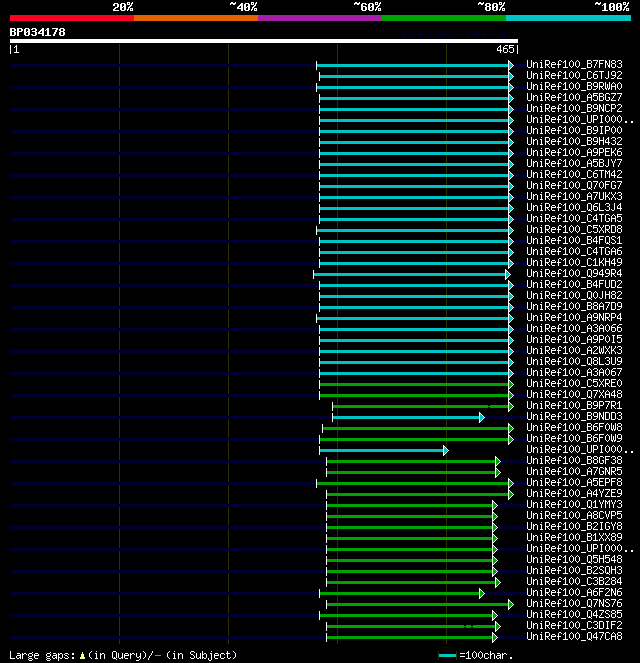This screenshot has width=640, height=663.
Task: Open the UniRef100_B7FN83 hit label
Action: point(574,64)
